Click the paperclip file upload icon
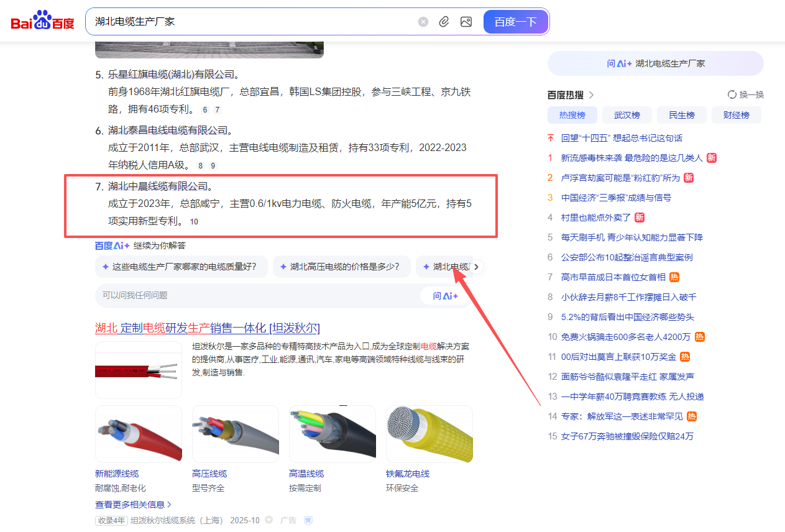The height and width of the screenshot is (532, 785). [444, 22]
